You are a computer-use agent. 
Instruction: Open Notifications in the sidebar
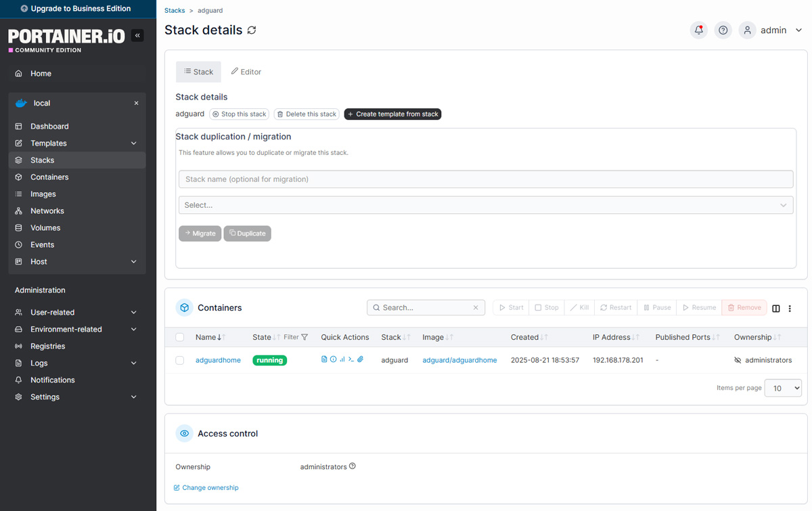[77, 380]
